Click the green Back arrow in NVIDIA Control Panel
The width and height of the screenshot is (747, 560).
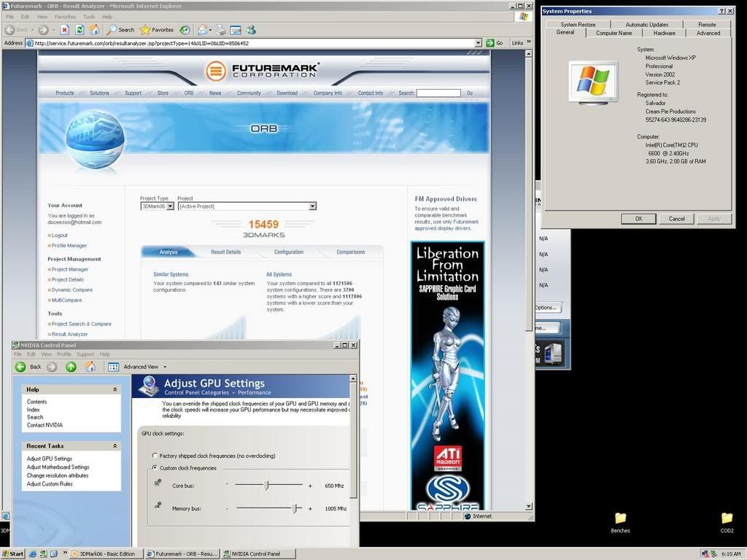[20, 367]
